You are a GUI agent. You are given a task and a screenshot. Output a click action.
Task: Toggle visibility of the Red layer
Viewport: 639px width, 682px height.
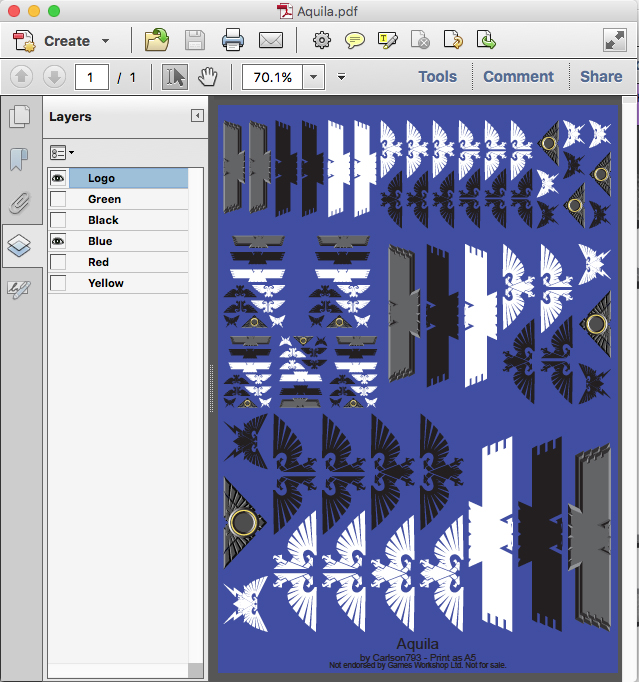[58, 262]
